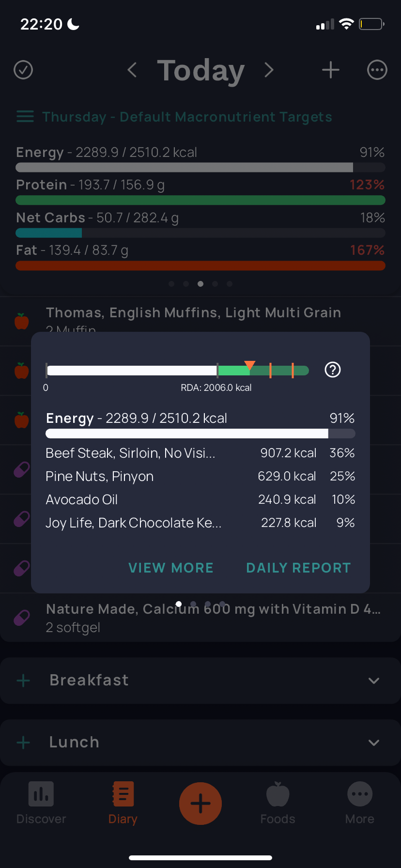Open help question mark icon in energy popup
Viewport: 401px width, 868px height.
pos(333,370)
